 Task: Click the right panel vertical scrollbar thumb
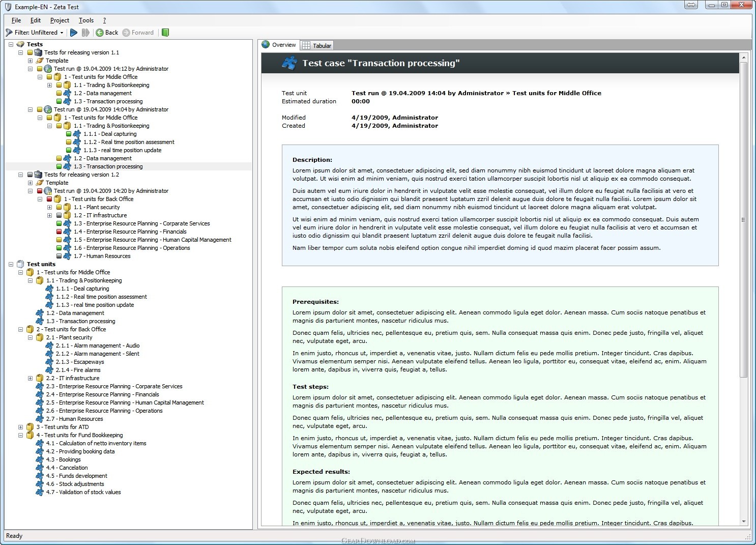[743, 220]
